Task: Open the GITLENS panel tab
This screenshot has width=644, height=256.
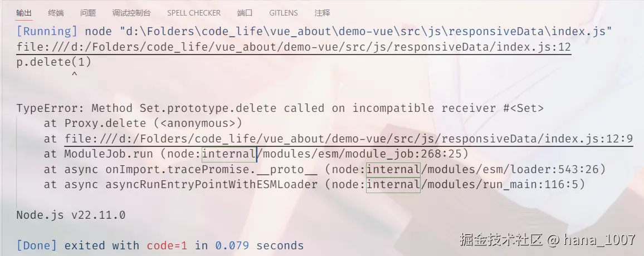Action: [283, 13]
